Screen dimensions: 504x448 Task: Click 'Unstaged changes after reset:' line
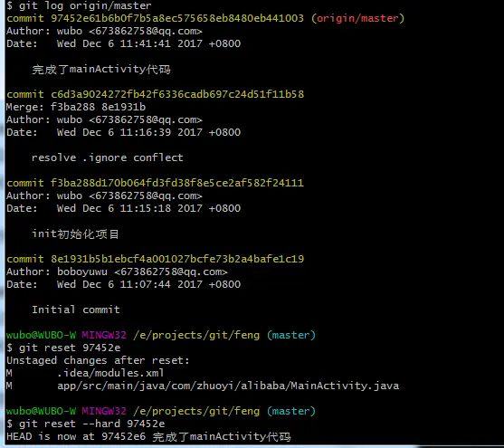(x=98, y=360)
